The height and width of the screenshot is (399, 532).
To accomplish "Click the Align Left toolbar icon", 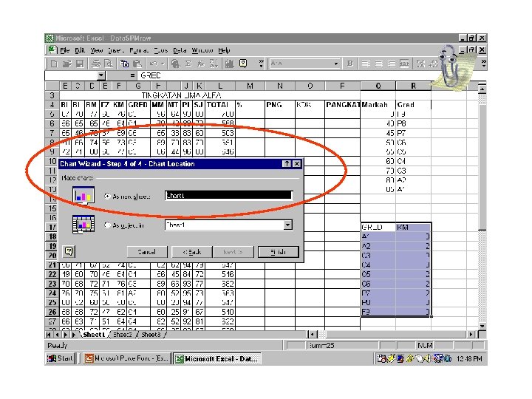I will pyautogui.click(x=366, y=64).
